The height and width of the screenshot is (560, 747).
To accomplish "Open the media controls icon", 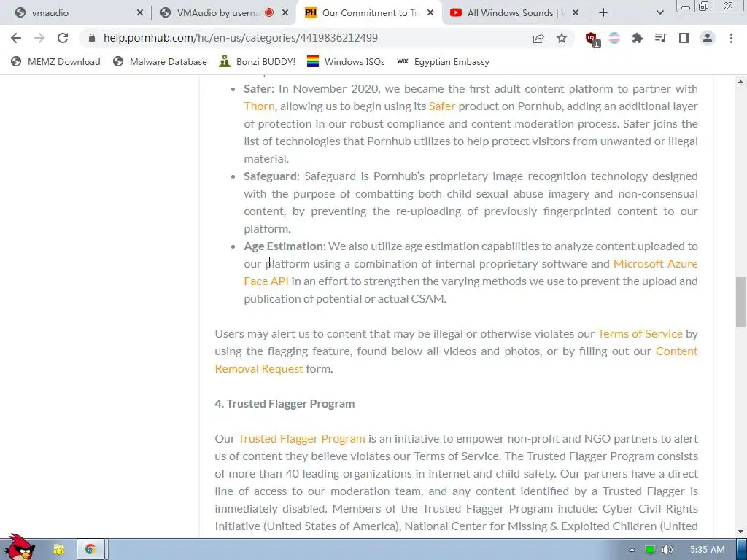I will coord(660,38).
